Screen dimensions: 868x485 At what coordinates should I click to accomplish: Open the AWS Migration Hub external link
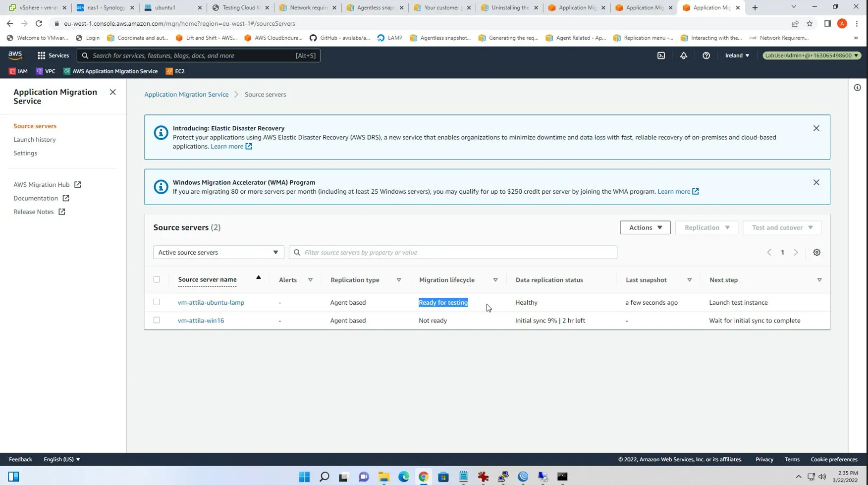click(x=47, y=185)
